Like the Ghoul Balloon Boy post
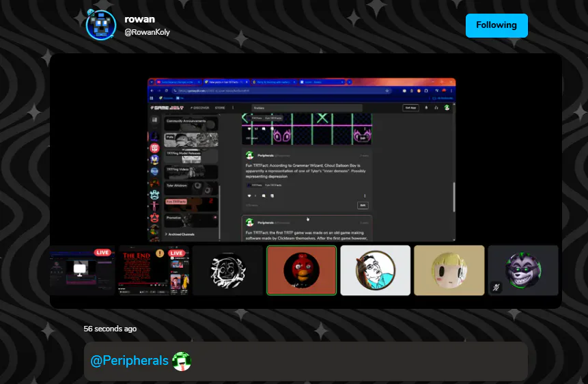The image size is (588, 384). coord(249,195)
